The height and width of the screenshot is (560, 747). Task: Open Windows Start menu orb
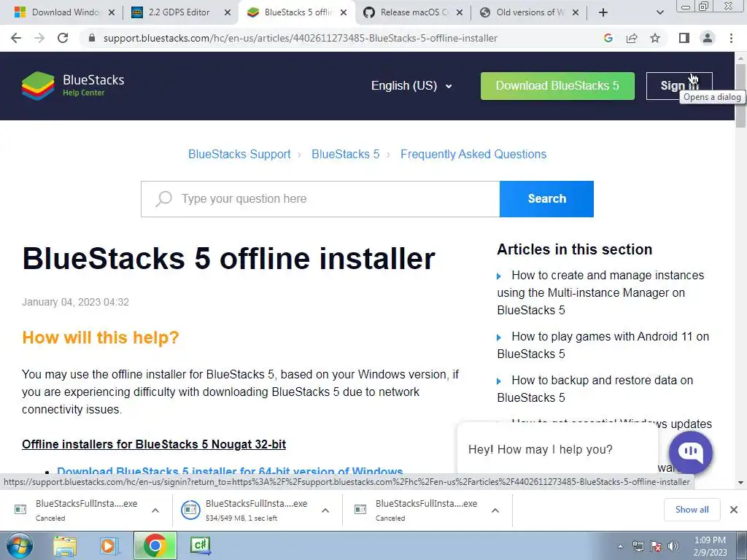pyautogui.click(x=19, y=545)
